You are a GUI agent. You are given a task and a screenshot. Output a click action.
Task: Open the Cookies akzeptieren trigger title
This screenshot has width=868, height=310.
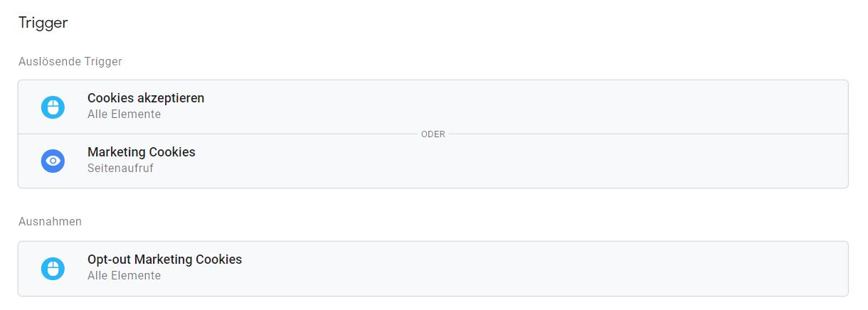(146, 98)
